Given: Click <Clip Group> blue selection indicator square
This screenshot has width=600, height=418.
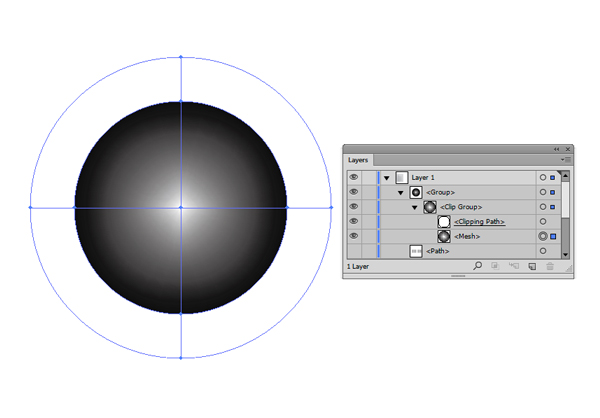Looking at the screenshot, I should [552, 207].
